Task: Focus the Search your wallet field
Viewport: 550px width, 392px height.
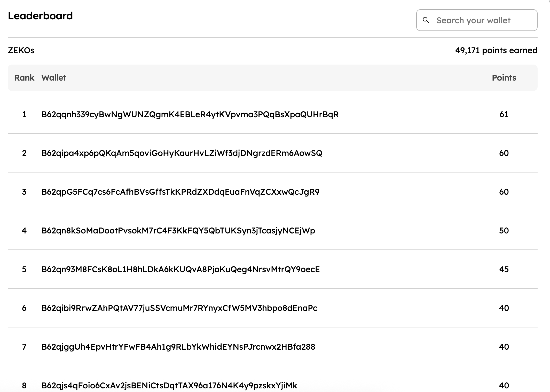Action: pos(480,20)
